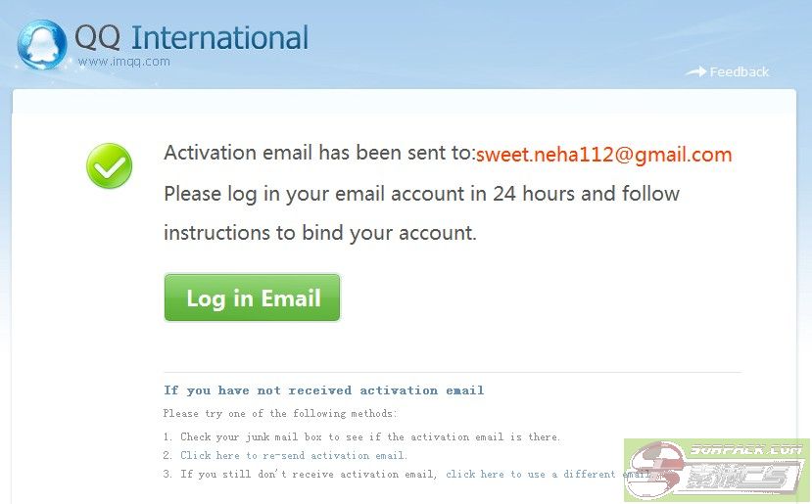Re-send the activation email via the link
The height and width of the screenshot is (504, 812).
coord(294,456)
